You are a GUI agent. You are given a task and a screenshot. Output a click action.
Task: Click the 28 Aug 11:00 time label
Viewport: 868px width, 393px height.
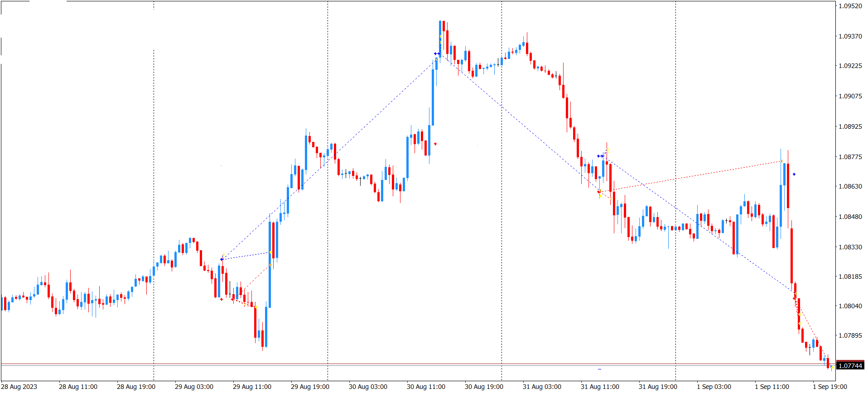click(x=78, y=387)
